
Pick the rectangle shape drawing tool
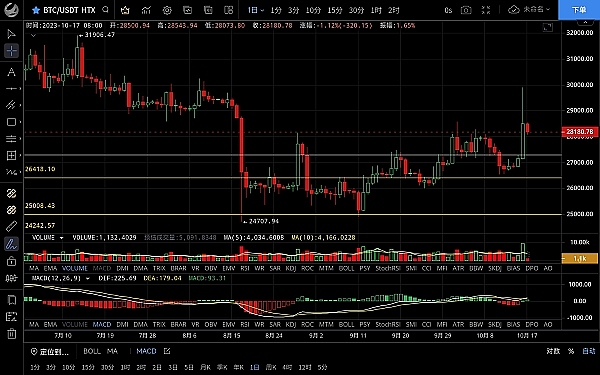pos(11,122)
